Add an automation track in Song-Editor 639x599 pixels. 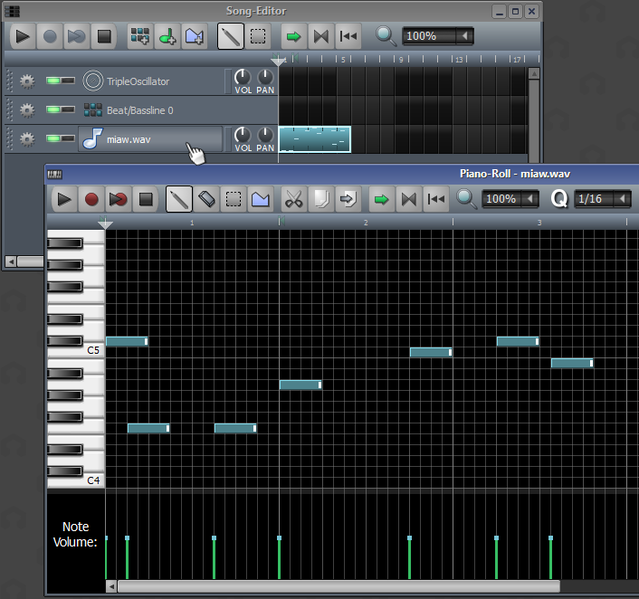click(194, 37)
